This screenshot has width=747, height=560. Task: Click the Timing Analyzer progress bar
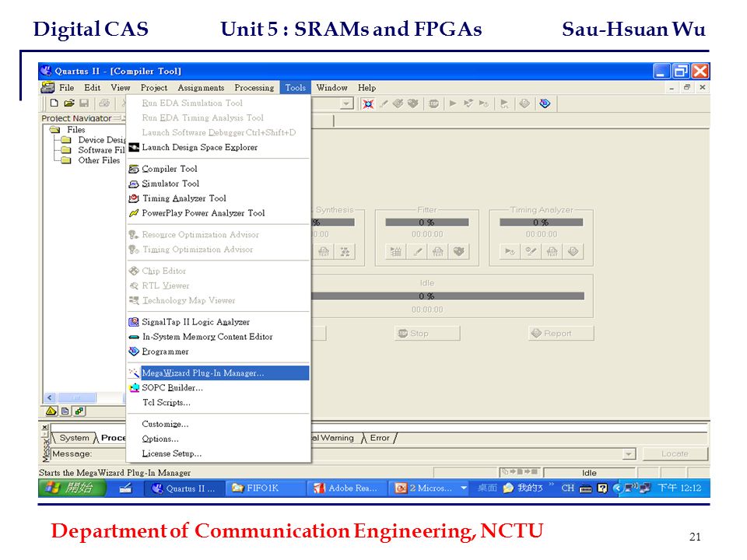(542, 222)
